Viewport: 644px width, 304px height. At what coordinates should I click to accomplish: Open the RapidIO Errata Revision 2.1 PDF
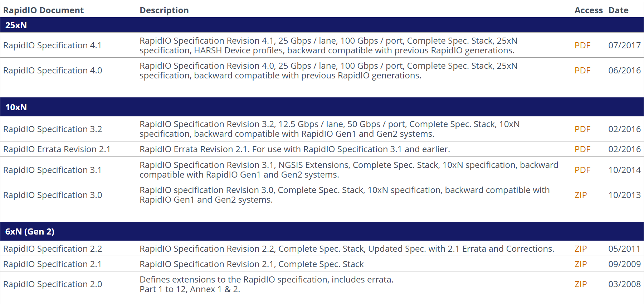[x=582, y=149]
